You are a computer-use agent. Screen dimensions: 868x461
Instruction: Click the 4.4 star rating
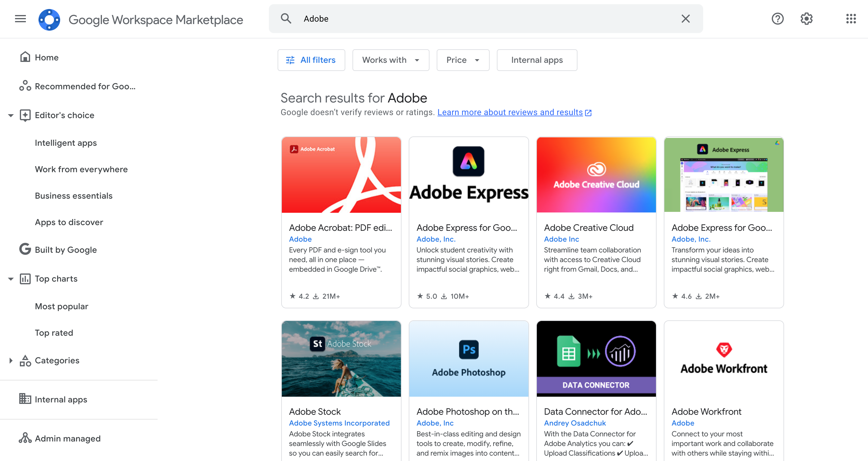[x=554, y=296]
